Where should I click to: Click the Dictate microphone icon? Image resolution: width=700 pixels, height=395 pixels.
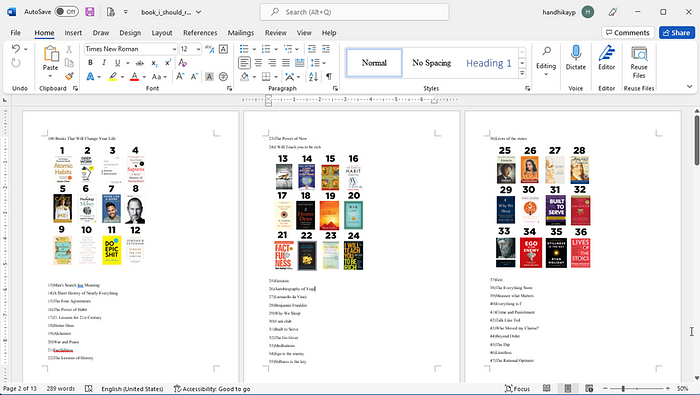click(575, 53)
